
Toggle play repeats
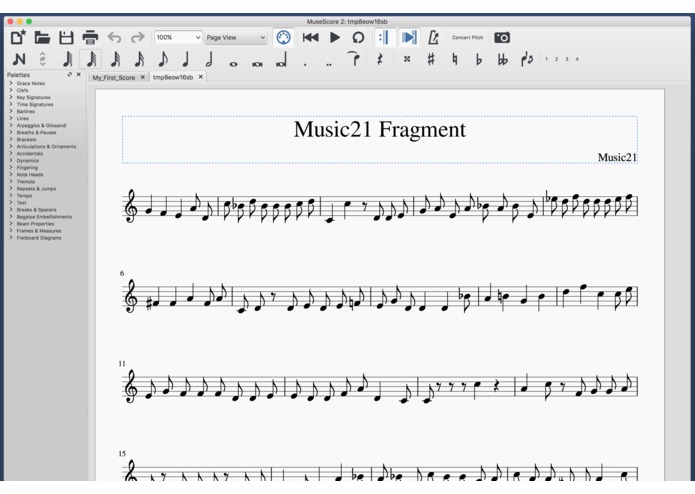coord(384,38)
